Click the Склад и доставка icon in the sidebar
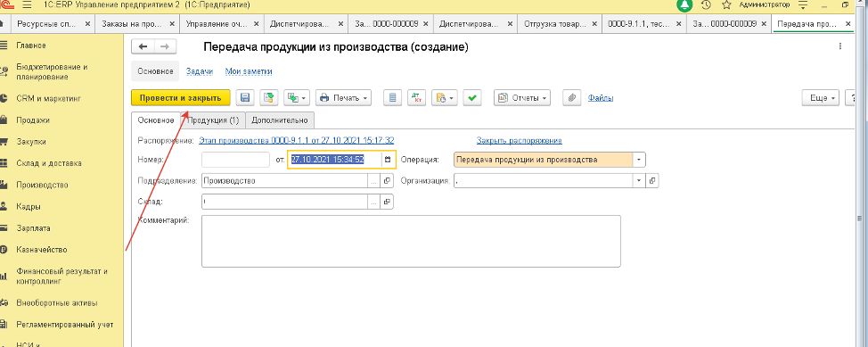The width and height of the screenshot is (868, 347). (4, 163)
